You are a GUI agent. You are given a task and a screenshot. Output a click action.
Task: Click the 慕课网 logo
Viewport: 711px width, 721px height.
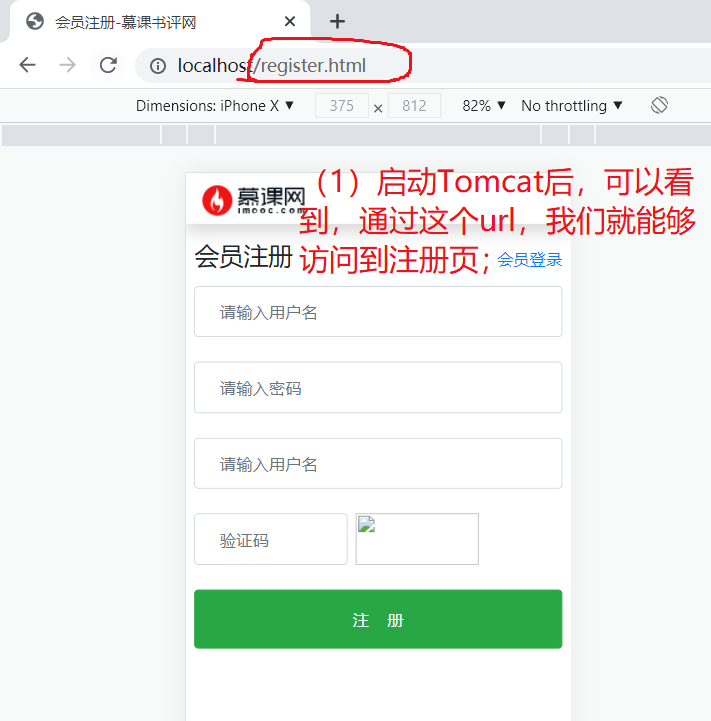(x=254, y=200)
